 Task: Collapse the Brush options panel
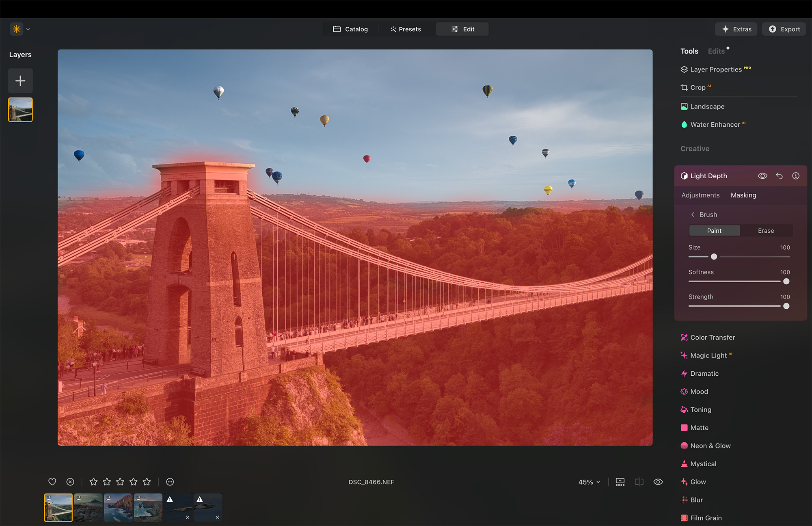(692, 214)
